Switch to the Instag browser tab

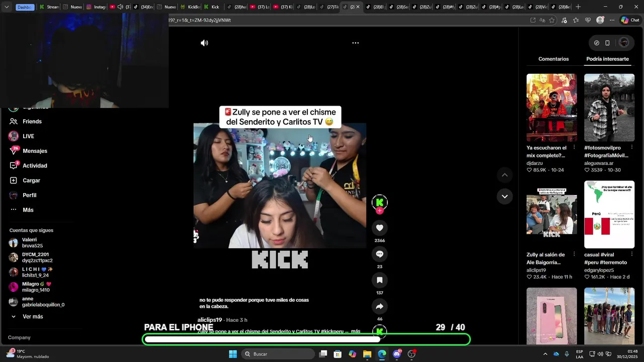(x=96, y=7)
